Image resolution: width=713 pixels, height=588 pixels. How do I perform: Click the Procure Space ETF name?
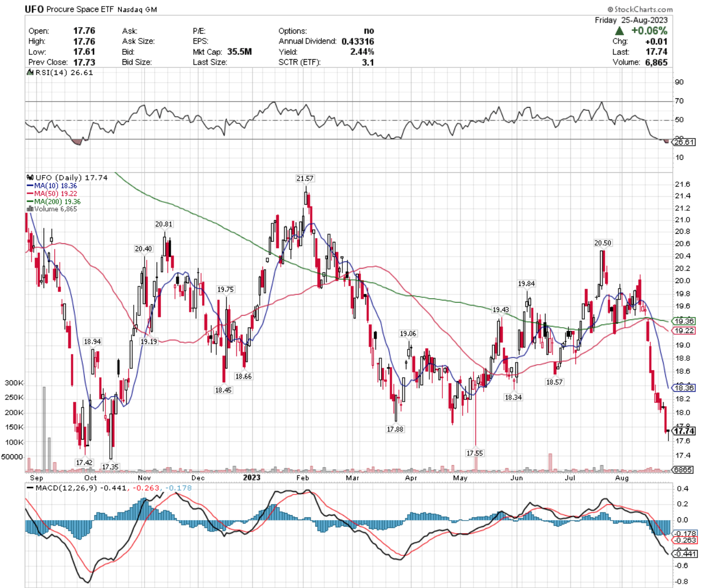point(80,10)
